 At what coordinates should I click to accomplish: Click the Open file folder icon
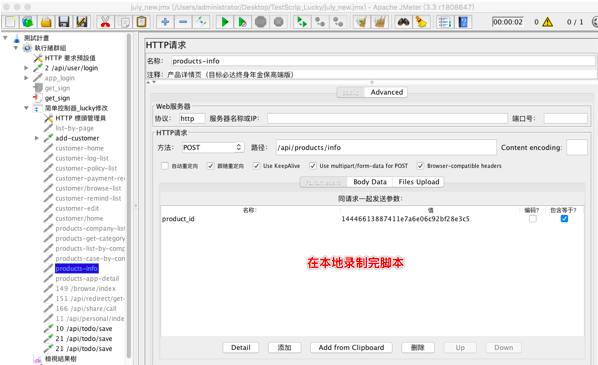coord(46,22)
